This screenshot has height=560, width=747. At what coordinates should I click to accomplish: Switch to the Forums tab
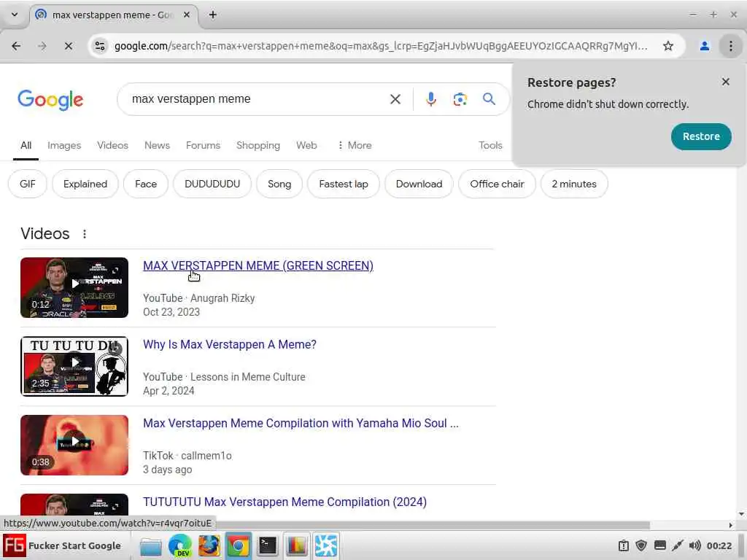[203, 146]
